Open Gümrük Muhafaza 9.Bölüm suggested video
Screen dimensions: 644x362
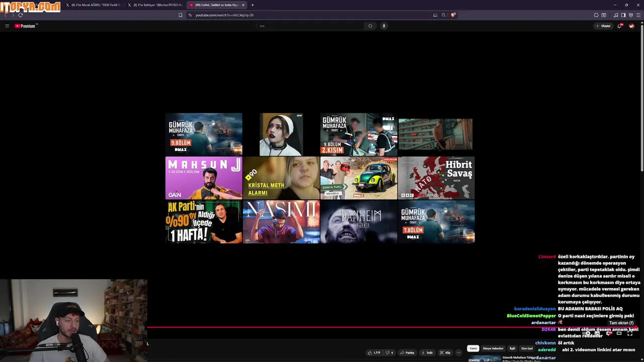(x=204, y=134)
